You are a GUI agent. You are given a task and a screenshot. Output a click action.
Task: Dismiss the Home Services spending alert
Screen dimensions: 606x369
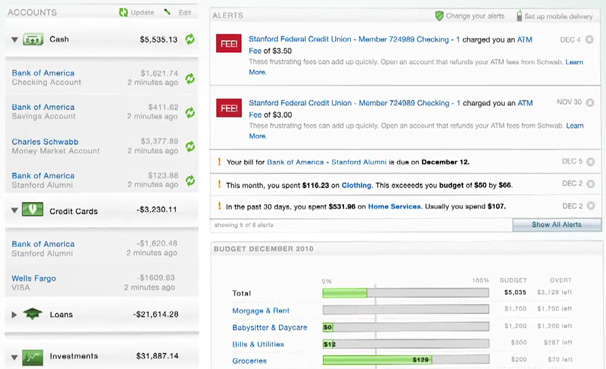point(591,206)
